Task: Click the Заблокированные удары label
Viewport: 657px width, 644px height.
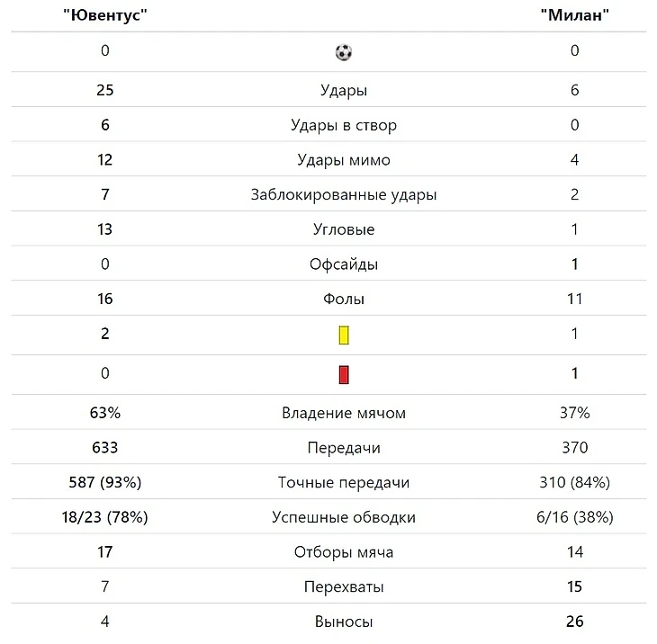Action: [343, 194]
